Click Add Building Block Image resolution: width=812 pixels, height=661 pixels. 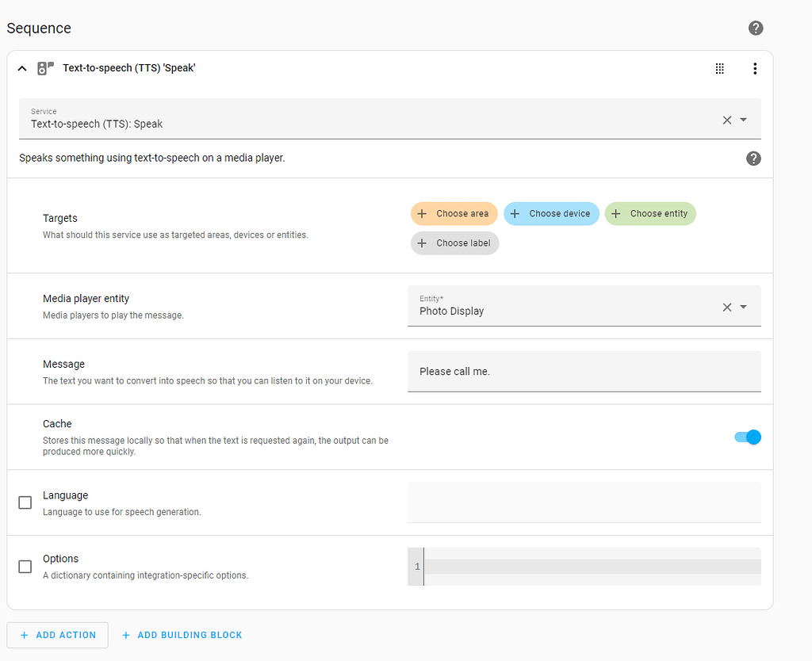182,635
